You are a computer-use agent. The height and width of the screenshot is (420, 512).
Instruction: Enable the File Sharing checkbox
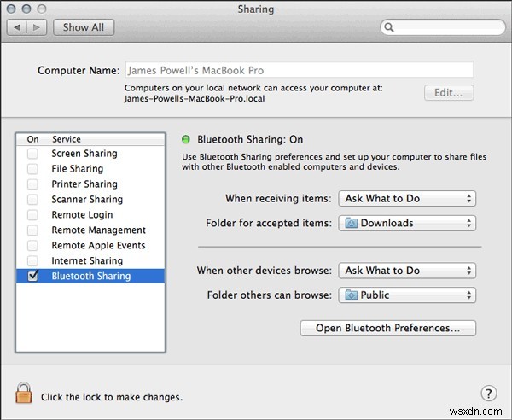[x=32, y=168]
